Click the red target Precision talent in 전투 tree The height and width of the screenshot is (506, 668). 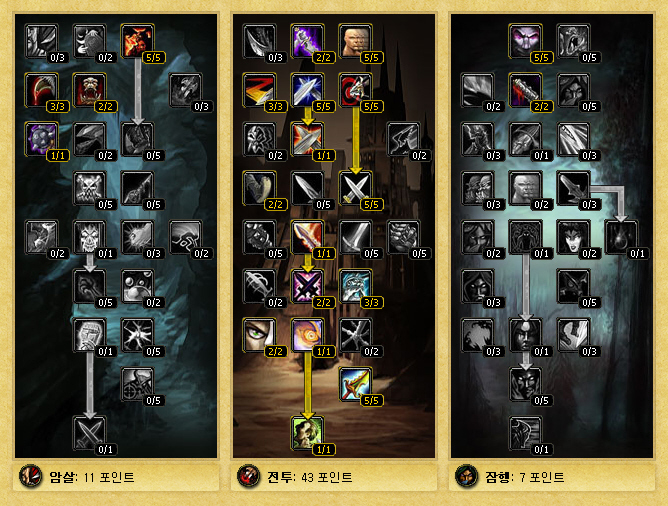pyautogui.click(x=355, y=90)
